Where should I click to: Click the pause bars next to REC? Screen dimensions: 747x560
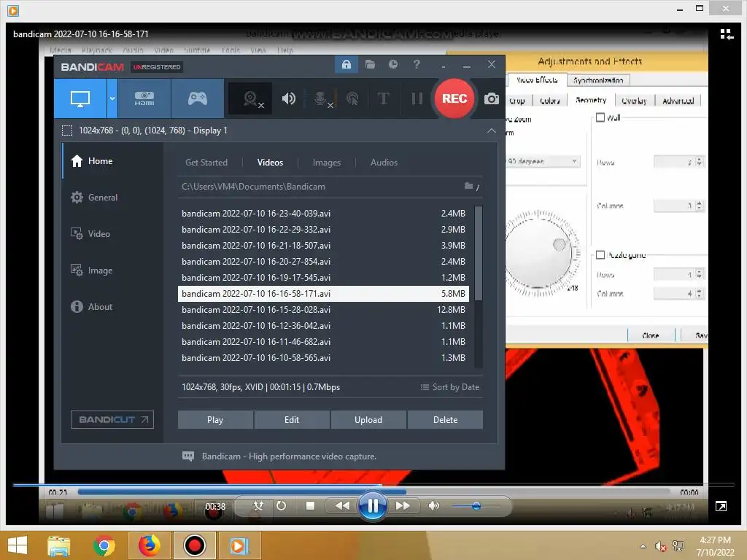[417, 98]
